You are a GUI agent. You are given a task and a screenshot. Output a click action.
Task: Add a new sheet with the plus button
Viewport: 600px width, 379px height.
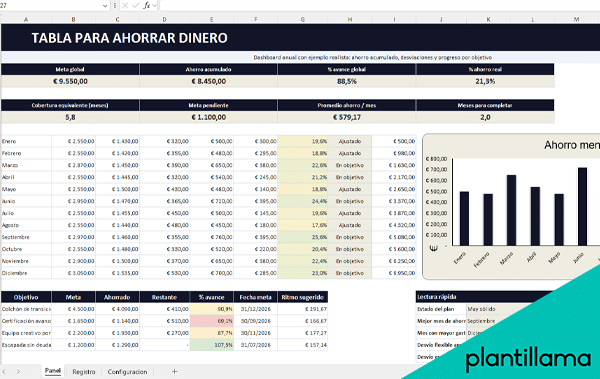(174, 371)
